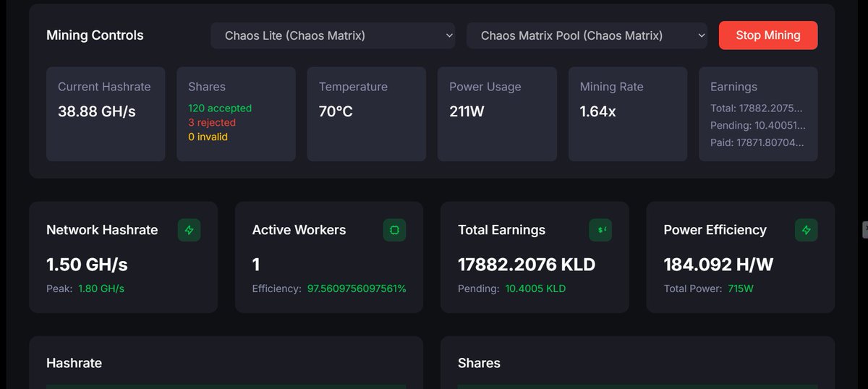Expand the pool selector chevron arrow
This screenshot has height=389, width=868.
pyautogui.click(x=700, y=35)
